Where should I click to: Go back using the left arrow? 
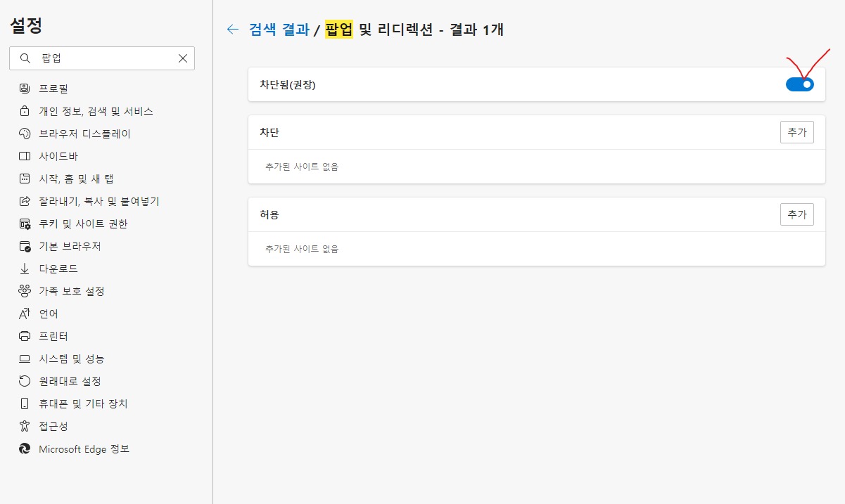(232, 30)
